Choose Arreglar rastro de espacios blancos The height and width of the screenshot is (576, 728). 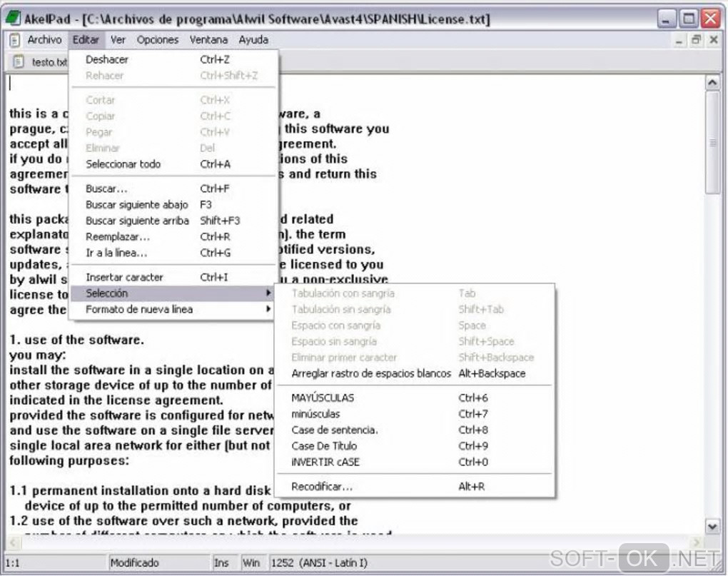415,373
